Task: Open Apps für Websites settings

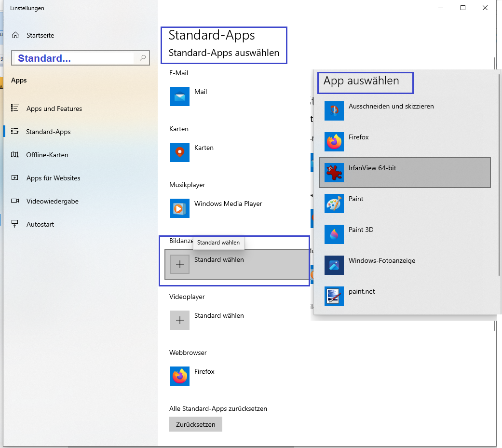Action: 81,178
